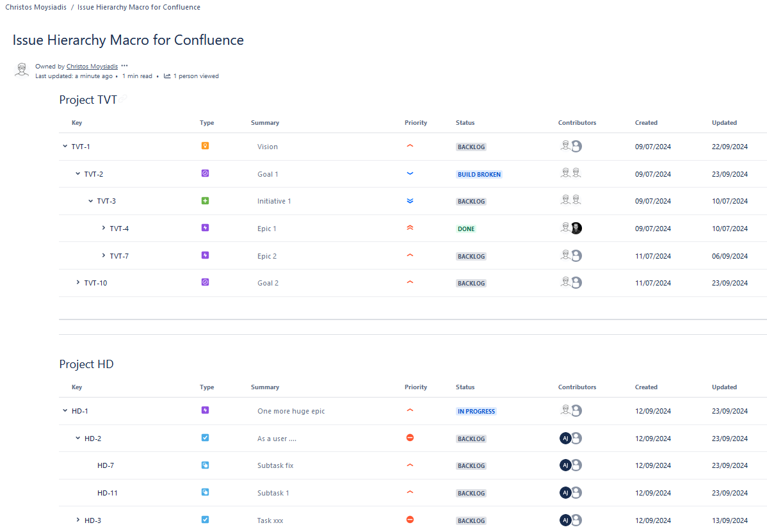The height and width of the screenshot is (532, 767).
Task: Click the Vision issue type icon for TVT-1
Action: 205,146
